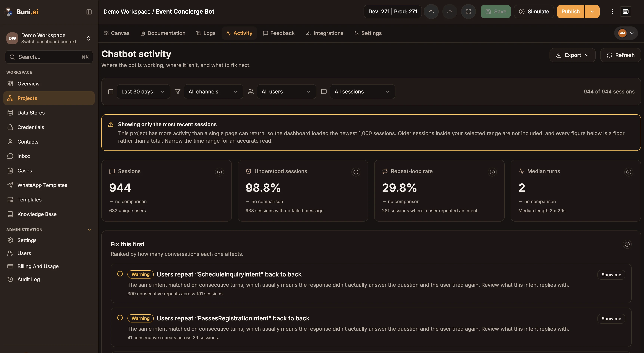Image resolution: width=644 pixels, height=353 pixels.
Task: Publish the bot
Action: 571,12
